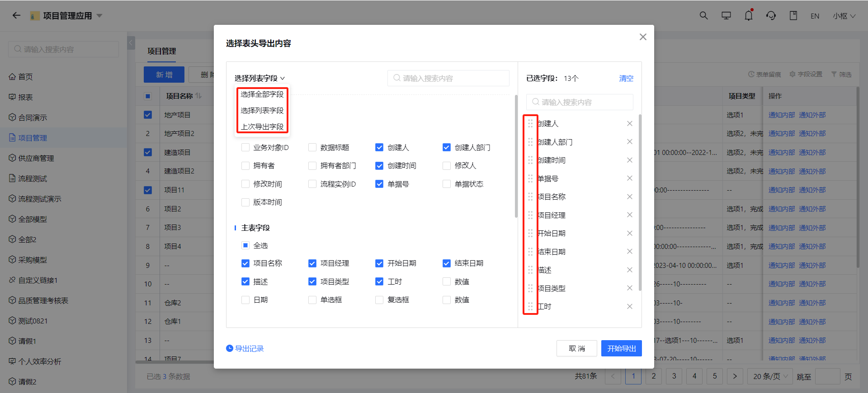Click the 字段设置 gear icon
The image size is (868, 393).
(x=792, y=74)
